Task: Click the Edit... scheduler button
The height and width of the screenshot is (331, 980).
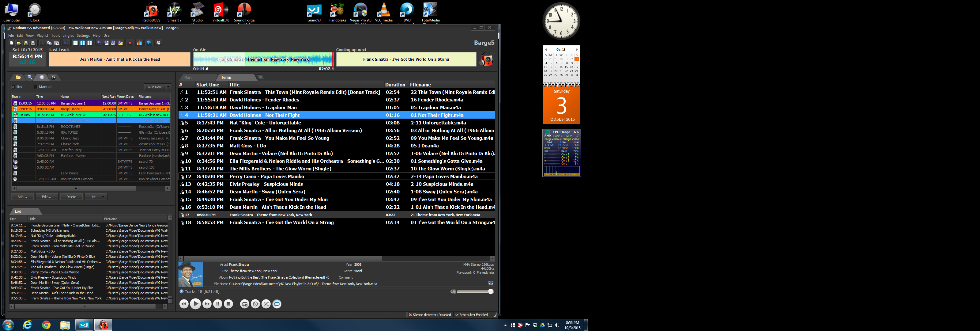Action: (47, 197)
